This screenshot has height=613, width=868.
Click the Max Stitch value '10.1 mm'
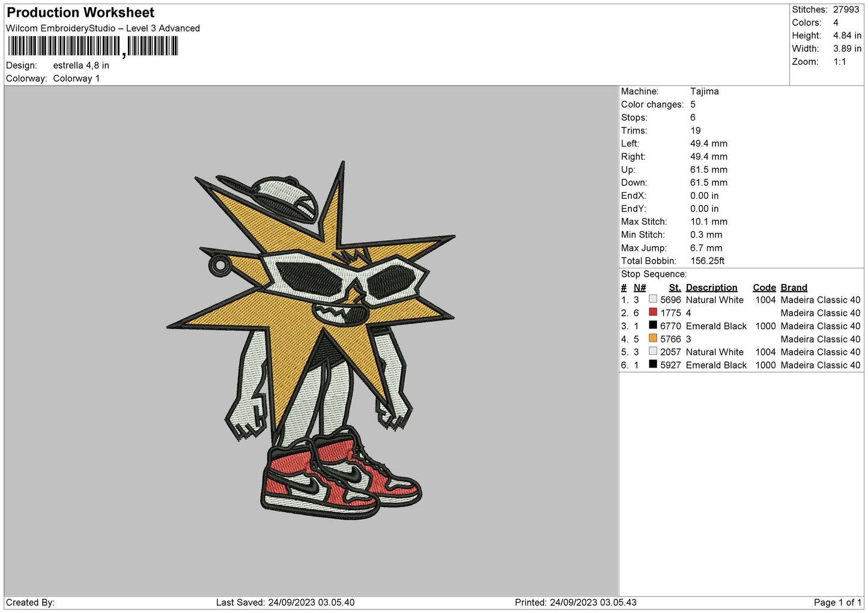(709, 222)
